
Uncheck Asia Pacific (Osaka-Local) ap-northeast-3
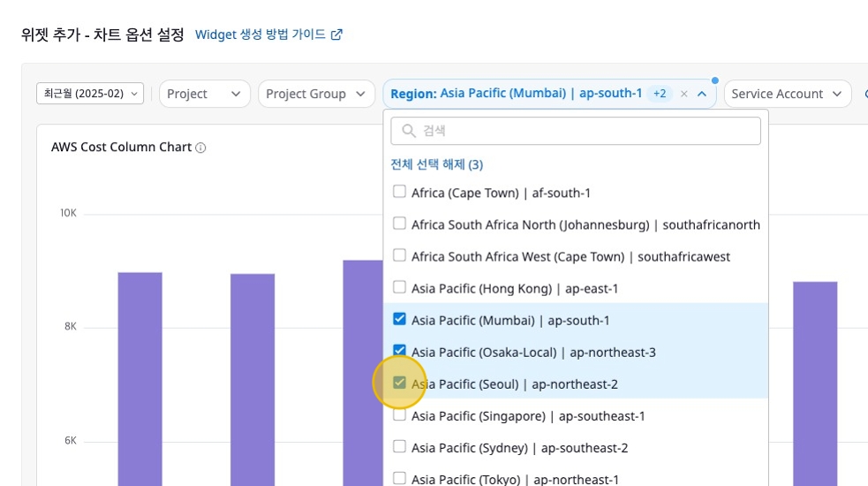coord(400,351)
